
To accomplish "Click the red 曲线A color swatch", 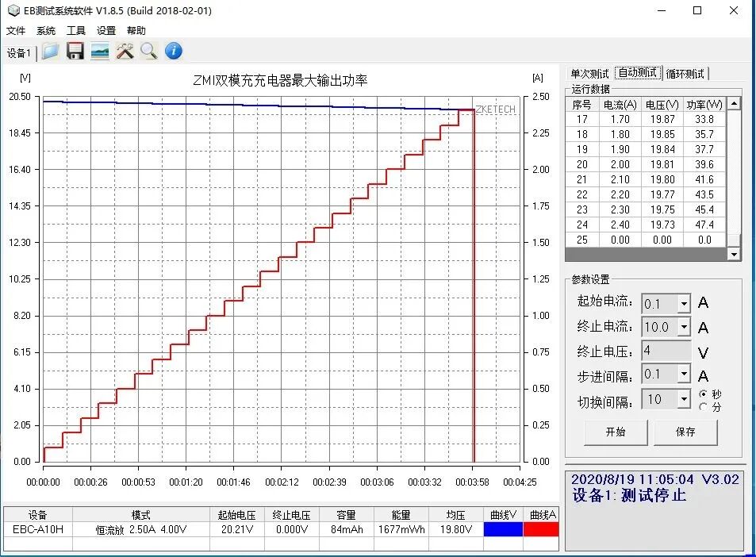I will [541, 529].
